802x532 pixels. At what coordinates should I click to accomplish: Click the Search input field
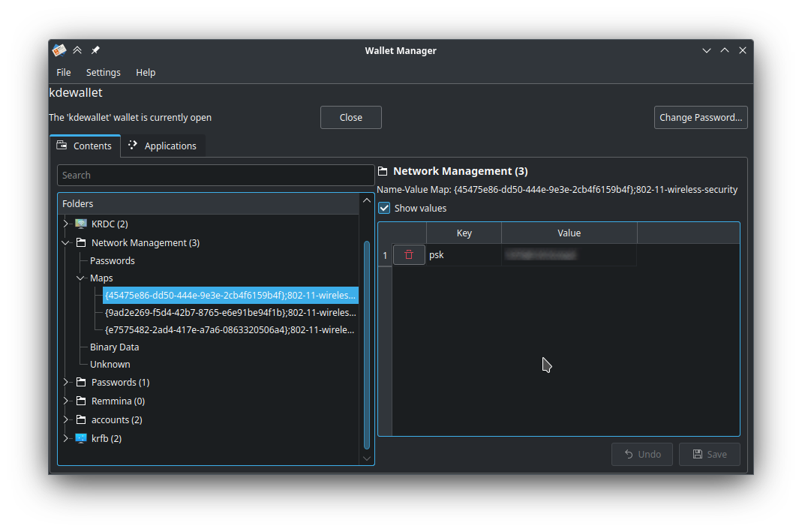tap(215, 175)
